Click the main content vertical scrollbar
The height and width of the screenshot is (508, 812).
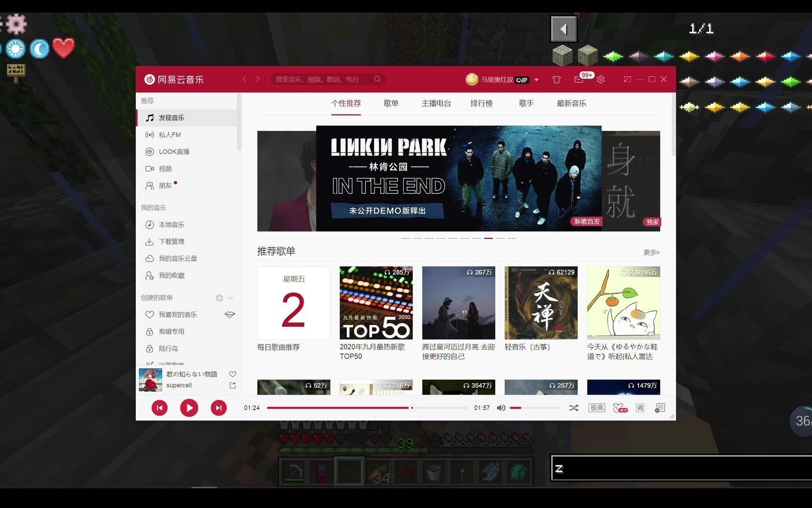point(673,125)
